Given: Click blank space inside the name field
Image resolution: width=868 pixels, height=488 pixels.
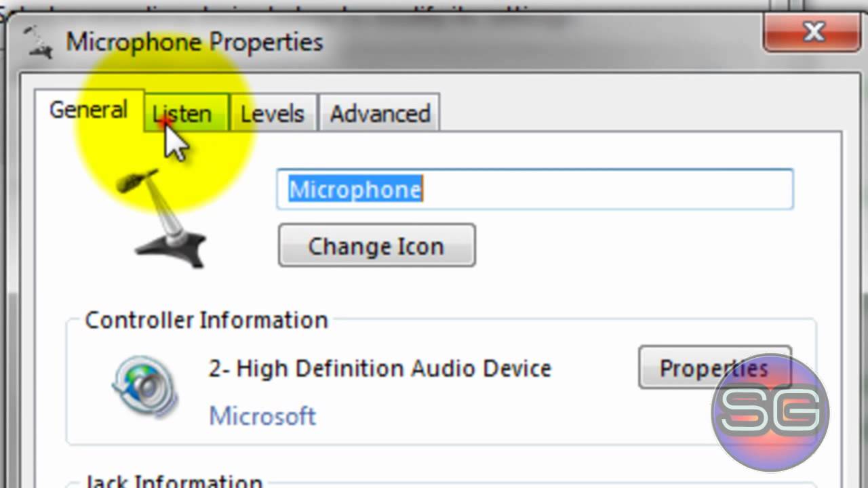Looking at the screenshot, I should (610, 189).
